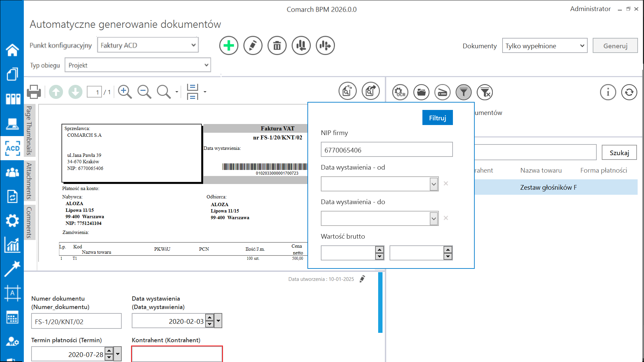Expand the Punkt konfiguracyjny dropdown

193,45
